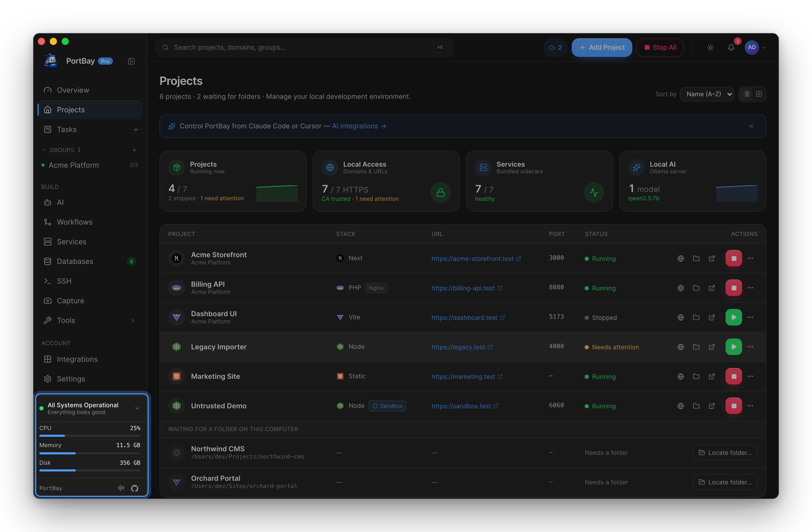Add a new group with plus icon
This screenshot has width=812, height=532.
click(x=134, y=150)
